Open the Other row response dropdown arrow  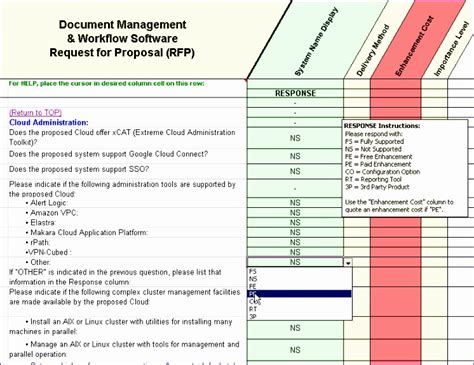348,263
